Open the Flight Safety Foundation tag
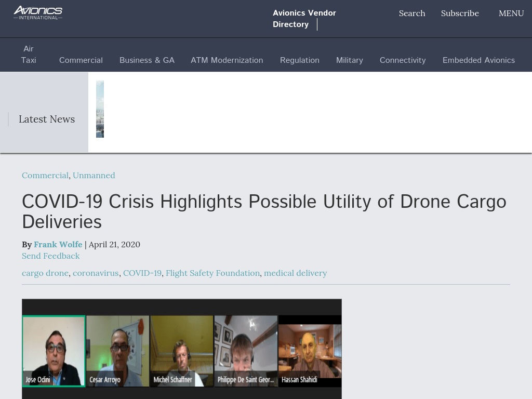The image size is (532, 399). pos(212,273)
